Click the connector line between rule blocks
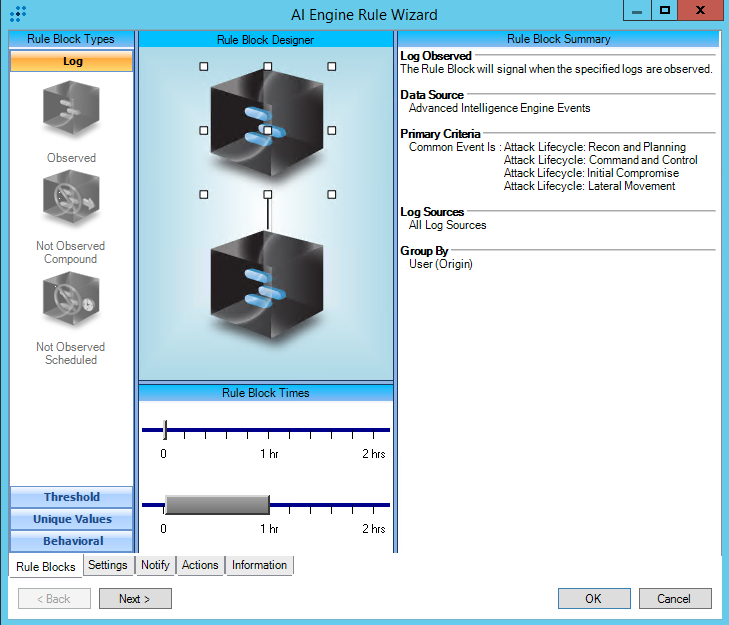The width and height of the screenshot is (729, 625). (267, 212)
